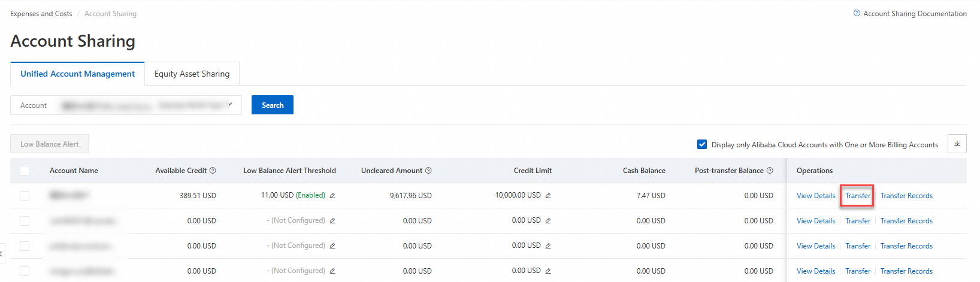This screenshot has height=282, width=980.
Task: Edit second row alert threshold pencil
Action: tap(332, 221)
